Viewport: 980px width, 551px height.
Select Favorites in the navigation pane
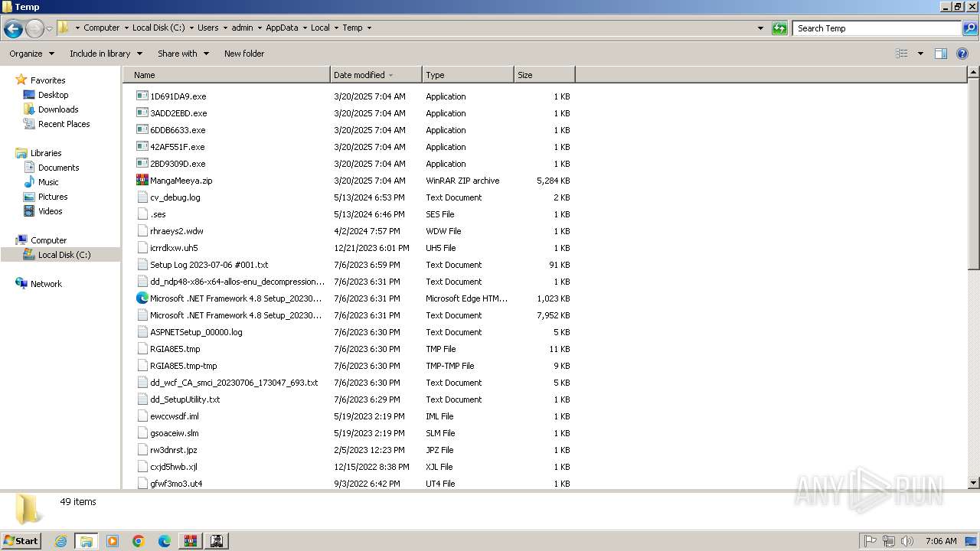41,80
